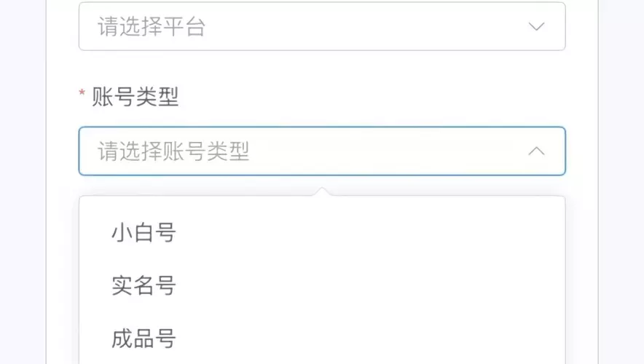The width and height of the screenshot is (644, 364).
Task: Click blank form area right of 账号类型 label
Action: [x=364, y=96]
